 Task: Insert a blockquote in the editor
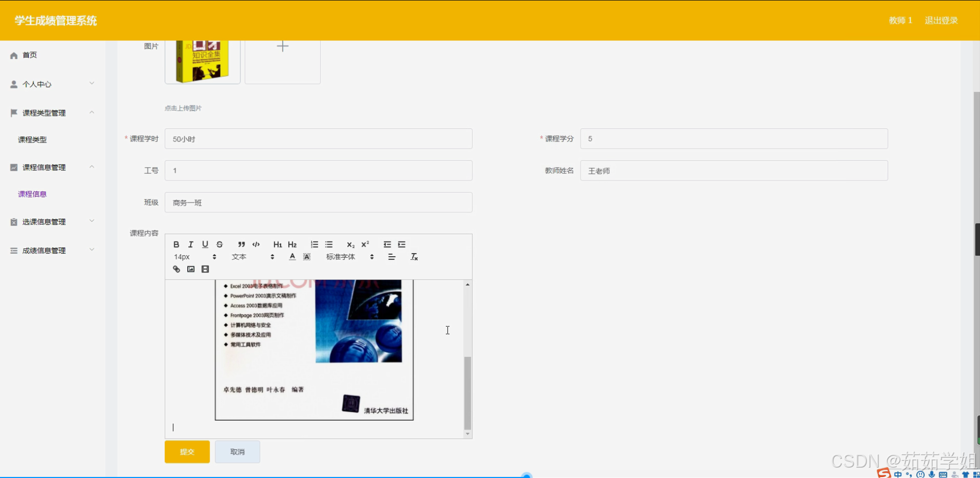pos(241,244)
